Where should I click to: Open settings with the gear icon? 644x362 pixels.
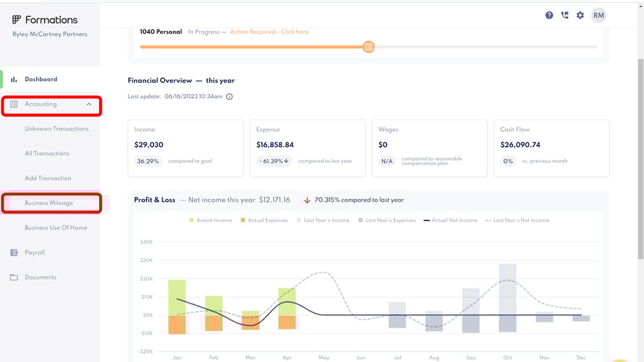[x=580, y=16]
